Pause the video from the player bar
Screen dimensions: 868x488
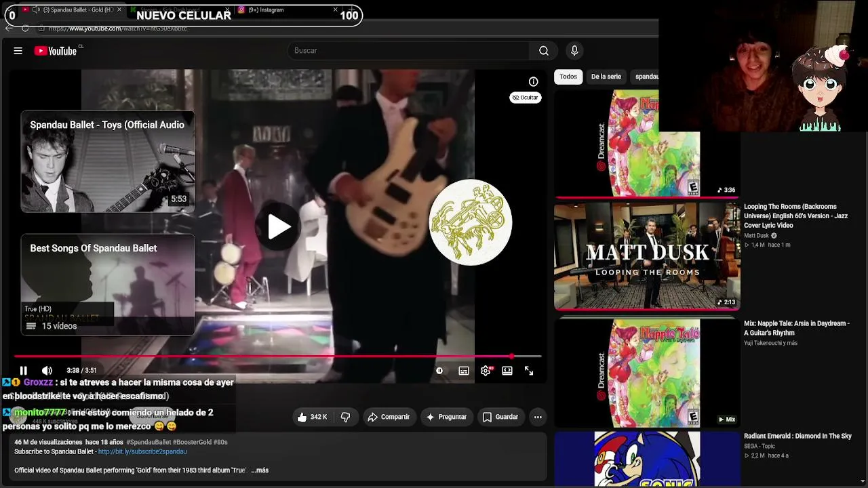23,371
